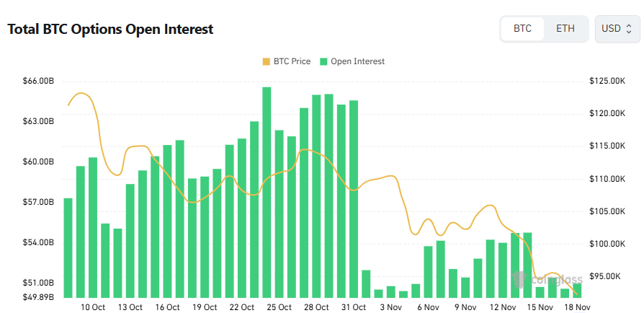Viewport: 644px width, 313px height.
Task: Hide the BTC Price line via legend label
Action: tap(292, 62)
